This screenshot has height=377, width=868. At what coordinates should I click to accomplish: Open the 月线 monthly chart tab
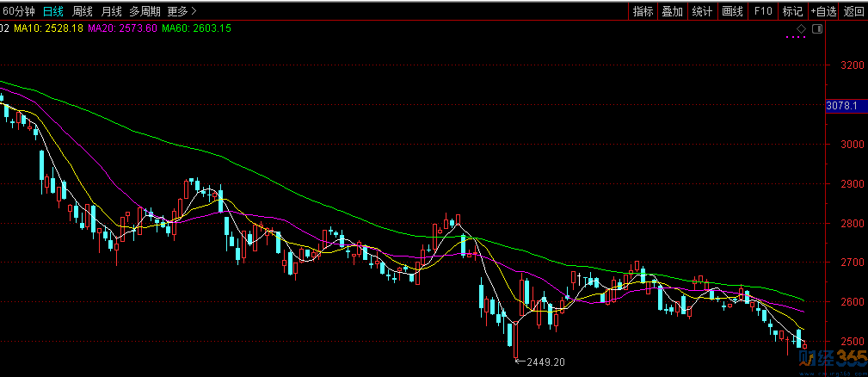tap(111, 11)
